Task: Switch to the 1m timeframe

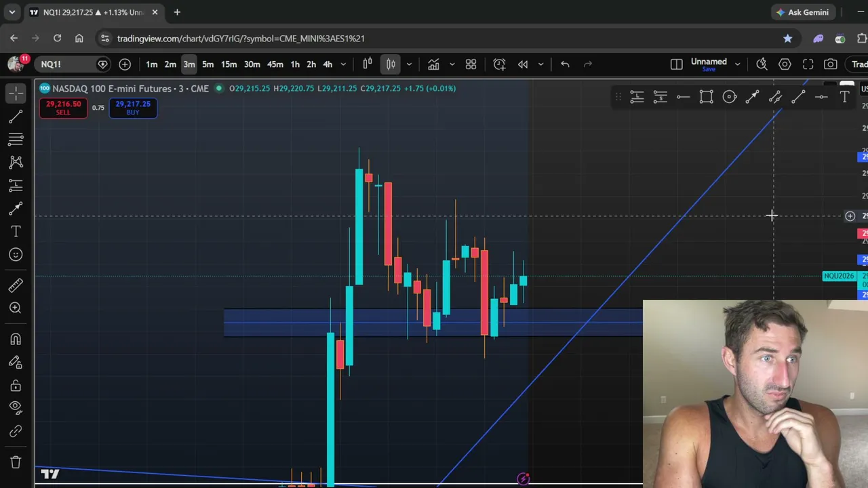Action: [151, 64]
